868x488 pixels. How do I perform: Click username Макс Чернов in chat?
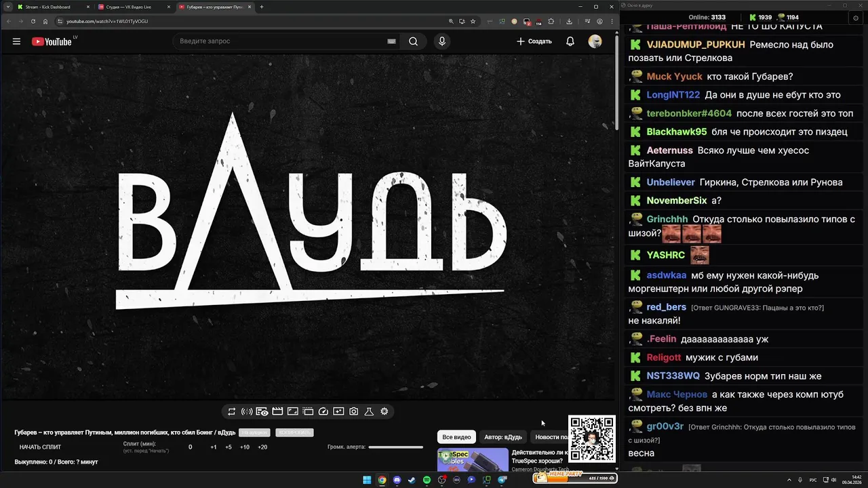[x=677, y=394]
